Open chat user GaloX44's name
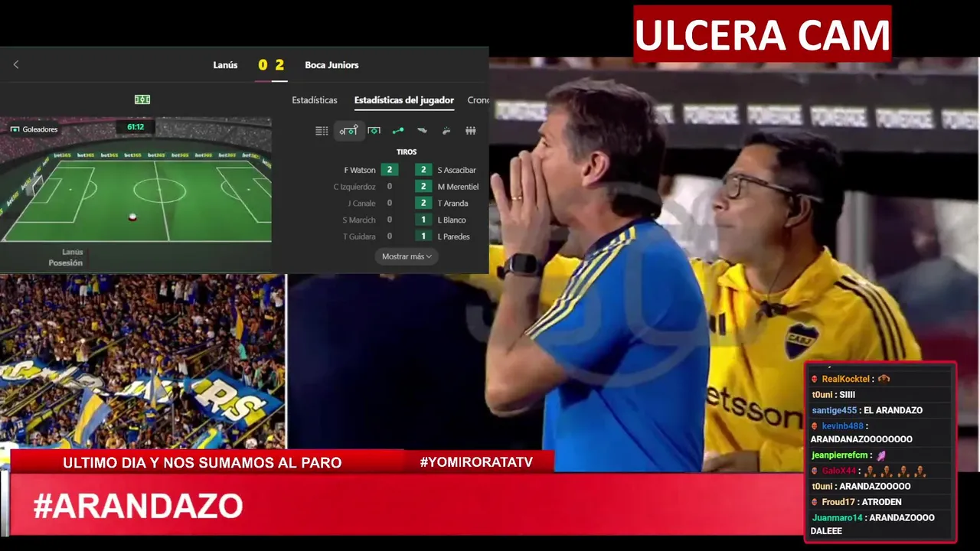 click(x=839, y=471)
